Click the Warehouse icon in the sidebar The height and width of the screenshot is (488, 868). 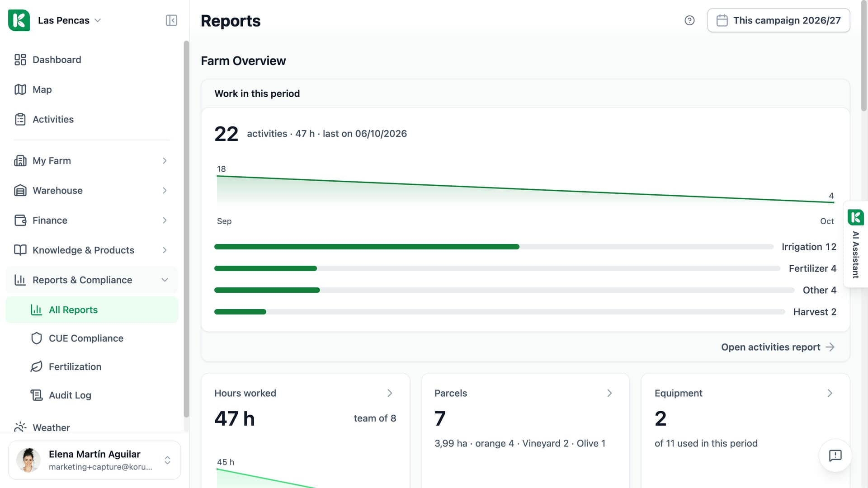[x=20, y=191]
